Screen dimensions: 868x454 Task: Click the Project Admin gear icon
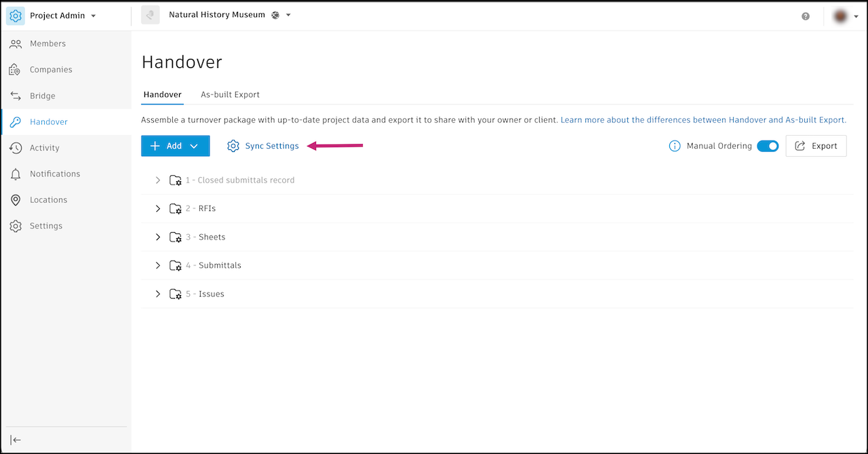tap(16, 16)
